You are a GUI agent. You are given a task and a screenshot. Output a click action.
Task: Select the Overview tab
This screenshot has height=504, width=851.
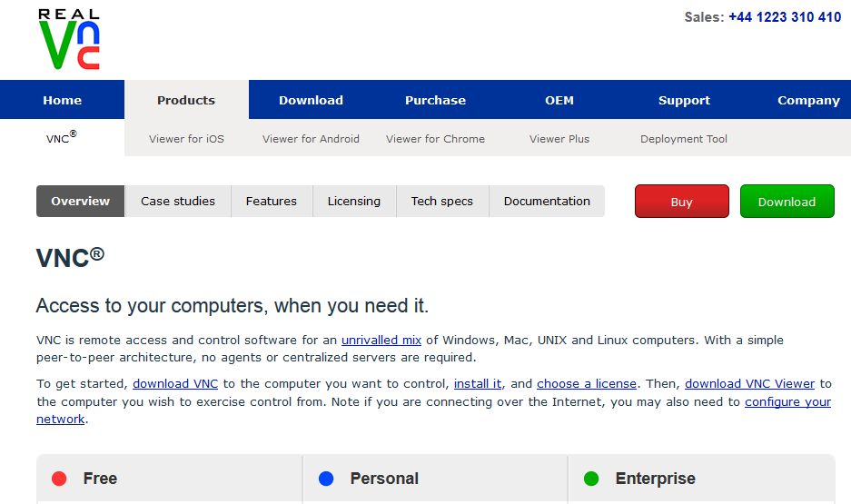[x=80, y=202]
